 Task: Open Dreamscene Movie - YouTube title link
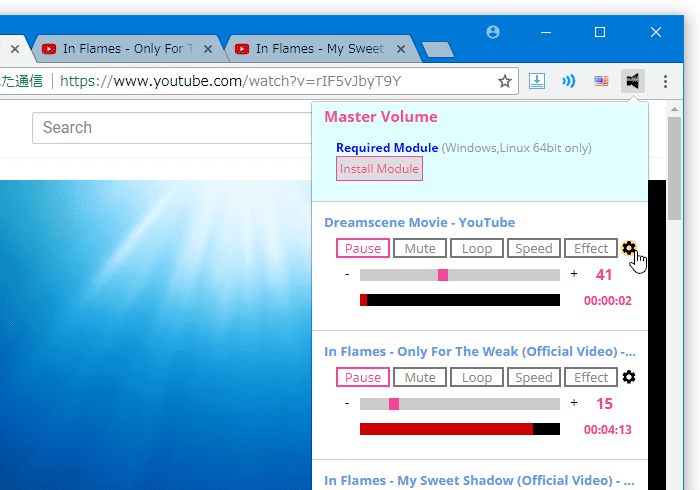[419, 222]
